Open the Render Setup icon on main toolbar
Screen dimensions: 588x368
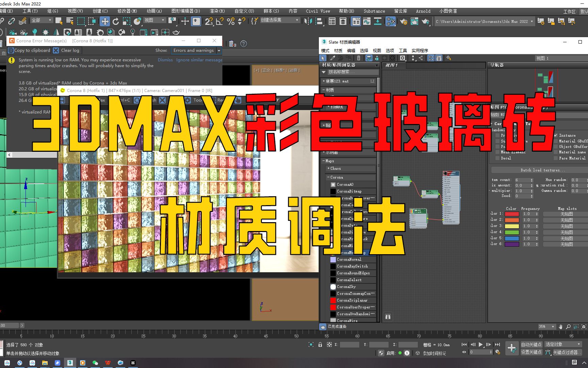tap(404, 21)
